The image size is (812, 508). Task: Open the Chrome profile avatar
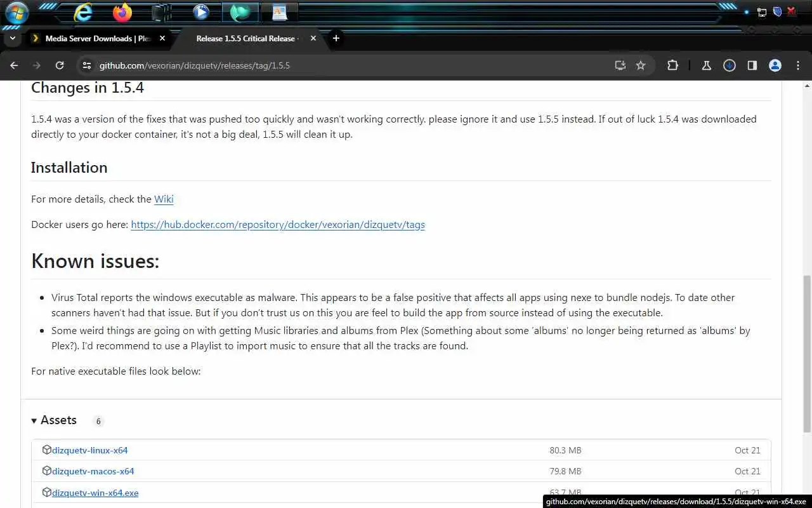point(775,65)
